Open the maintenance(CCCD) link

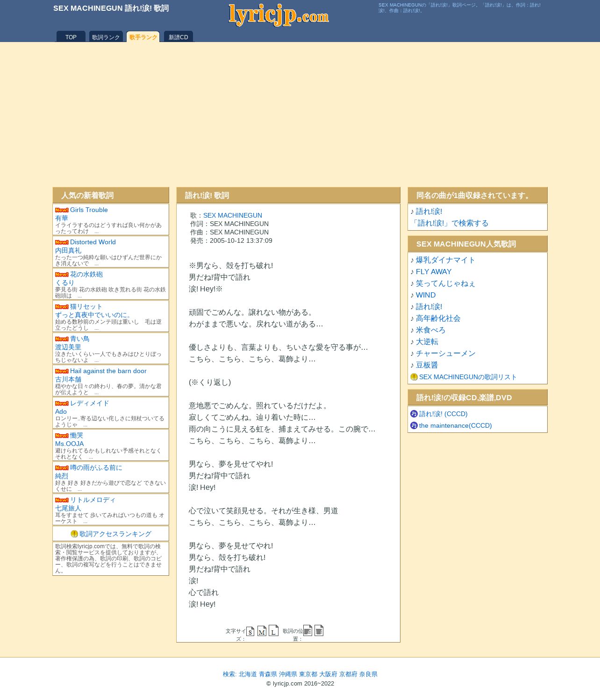(x=456, y=425)
